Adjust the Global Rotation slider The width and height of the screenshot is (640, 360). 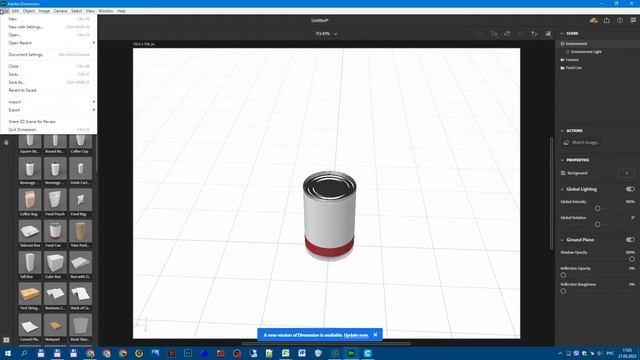[598, 224]
